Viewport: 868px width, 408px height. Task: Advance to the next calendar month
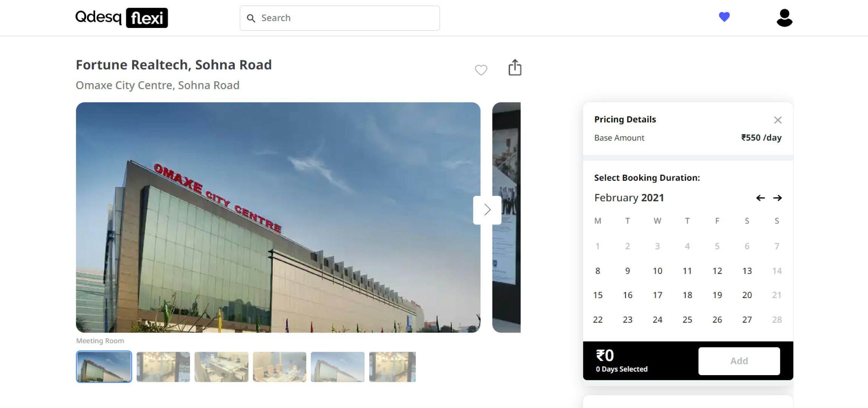pos(777,198)
